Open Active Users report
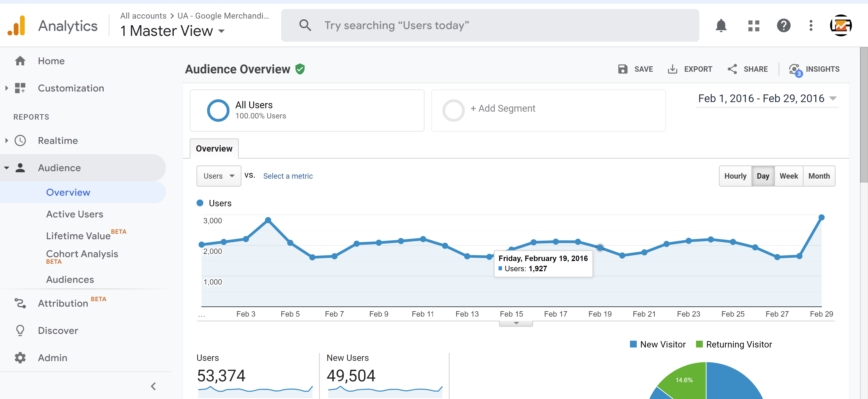Image resolution: width=868 pixels, height=399 pixels. [74, 214]
